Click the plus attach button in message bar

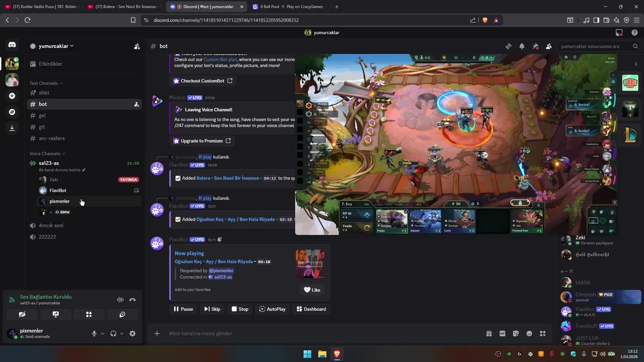point(157,333)
